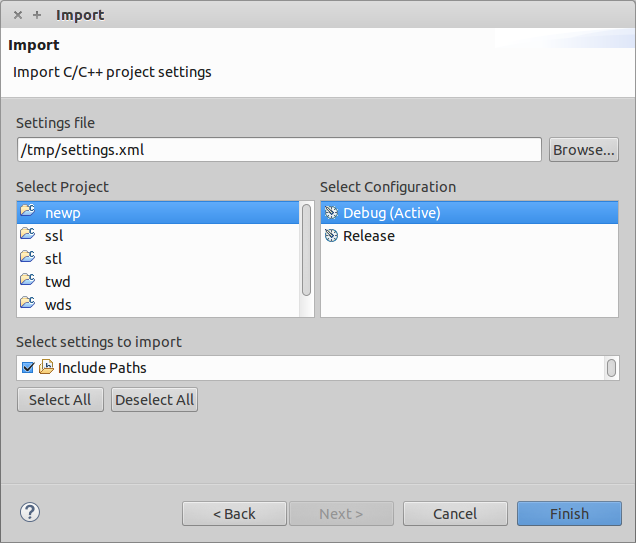The image size is (636, 543).
Task: Click the newp project folder icon
Action: [27, 212]
